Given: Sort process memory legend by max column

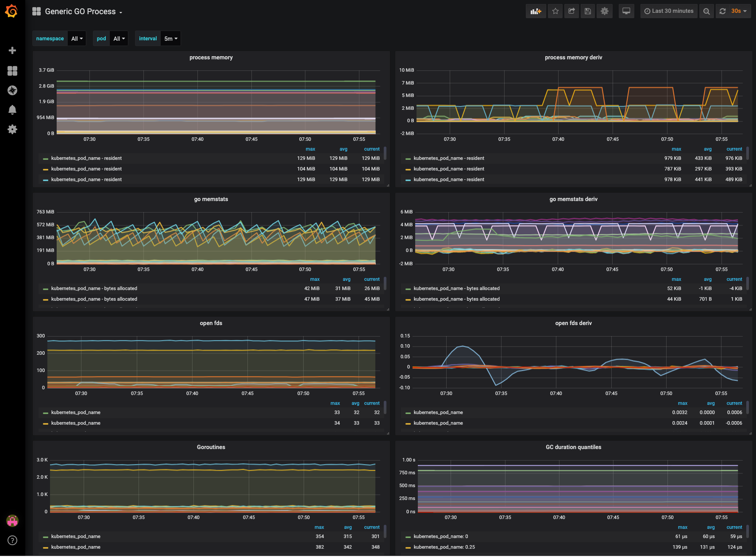Looking at the screenshot, I should click(x=310, y=149).
